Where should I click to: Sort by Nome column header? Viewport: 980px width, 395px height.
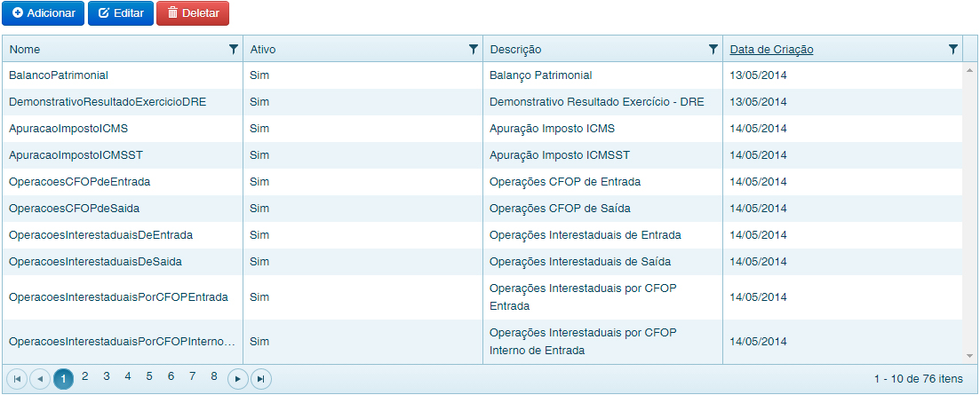(25, 50)
